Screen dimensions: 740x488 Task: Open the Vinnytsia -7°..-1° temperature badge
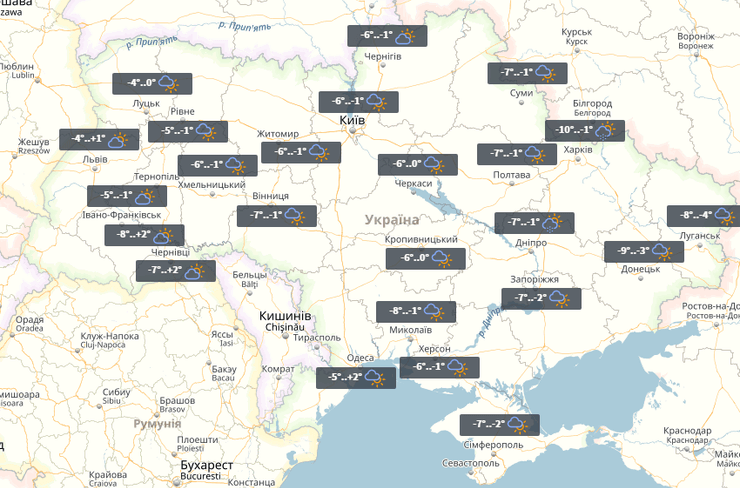pos(276,216)
